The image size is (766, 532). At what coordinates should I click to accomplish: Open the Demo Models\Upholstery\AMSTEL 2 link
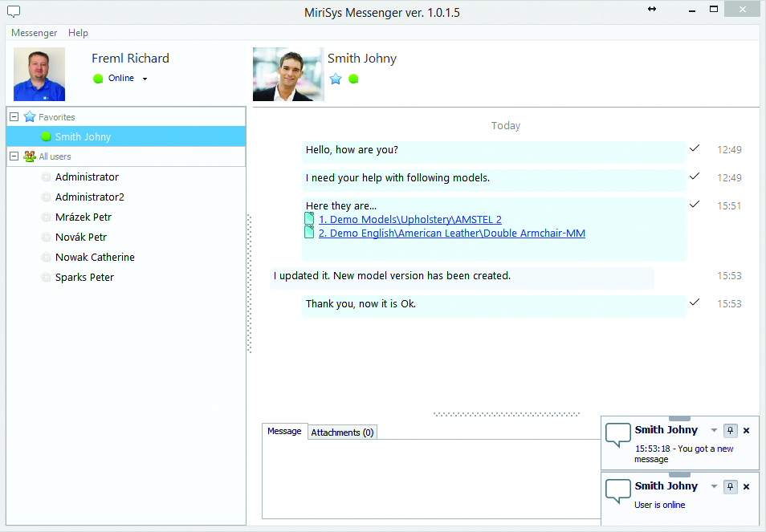[x=409, y=219]
